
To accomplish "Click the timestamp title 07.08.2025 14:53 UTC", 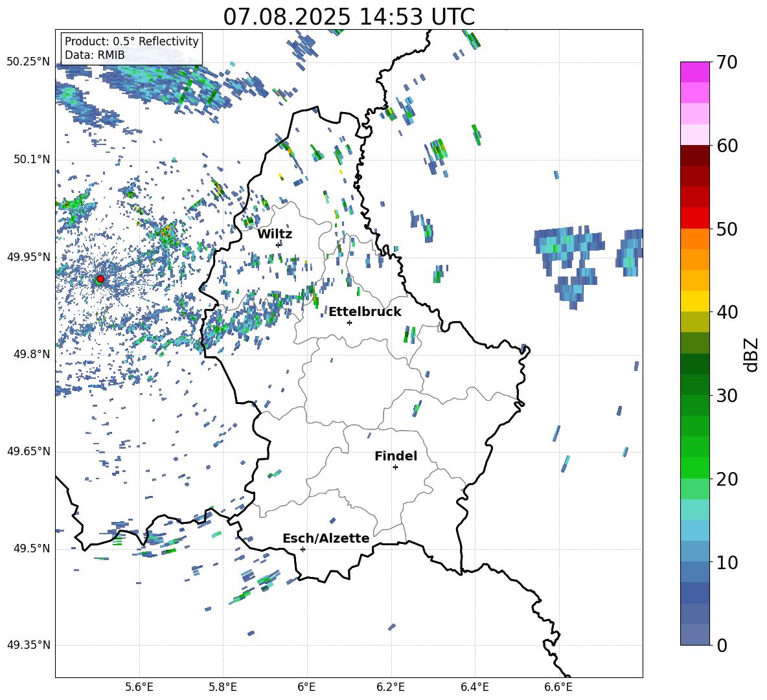I will point(349,17).
